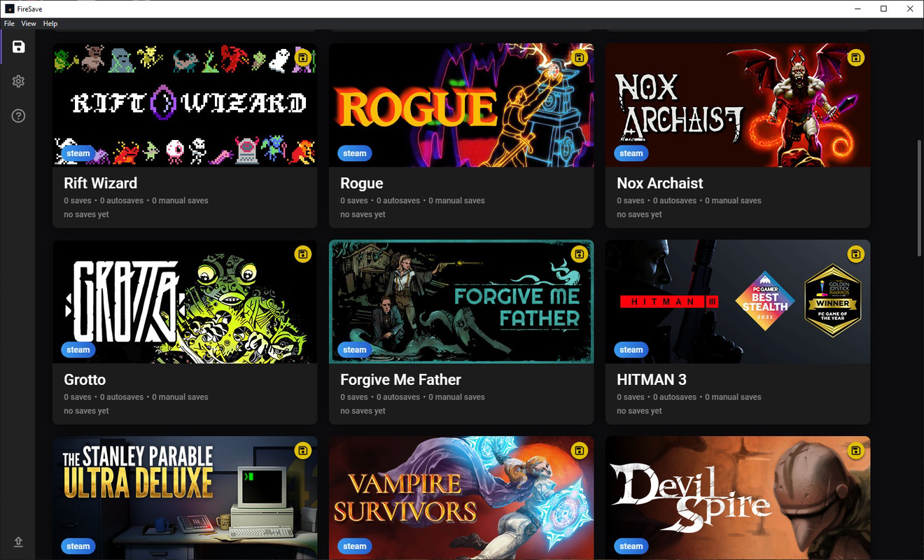
Task: Click steam badge on Forgive Me Father
Action: (x=355, y=350)
